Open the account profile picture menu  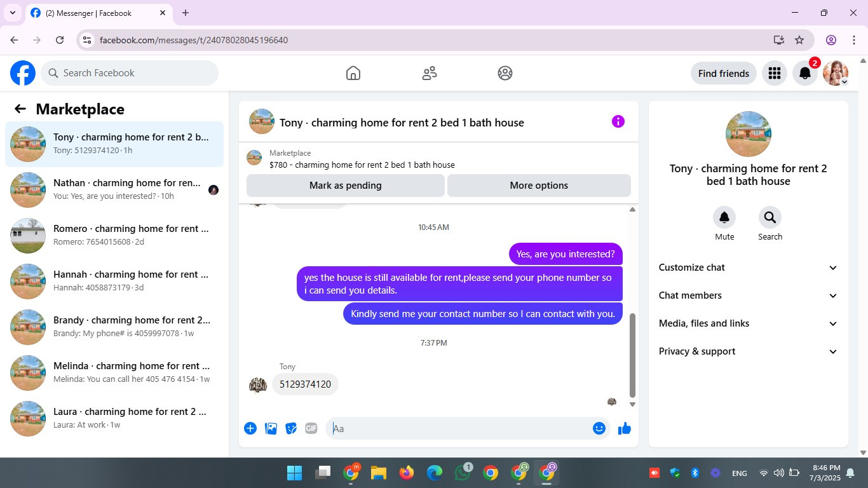point(836,73)
